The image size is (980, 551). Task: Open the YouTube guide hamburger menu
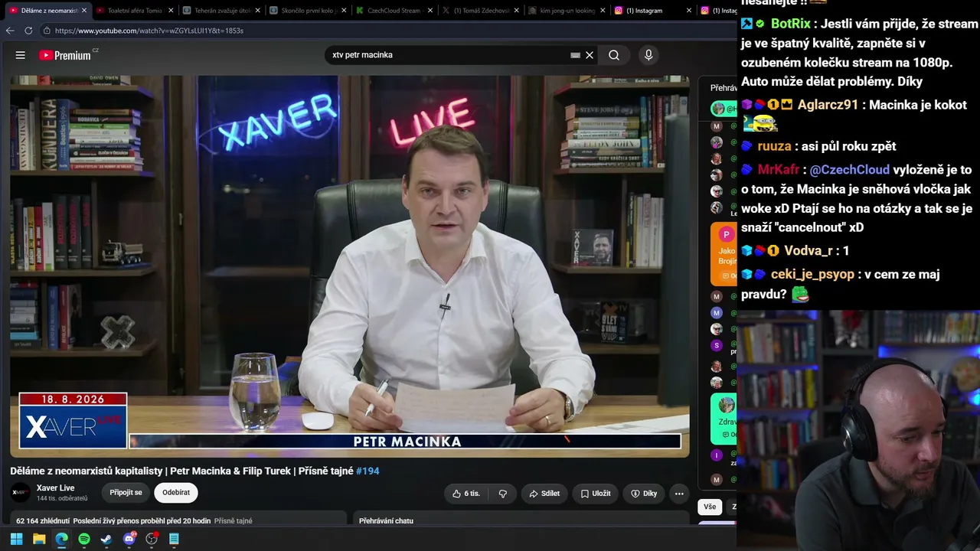point(21,55)
